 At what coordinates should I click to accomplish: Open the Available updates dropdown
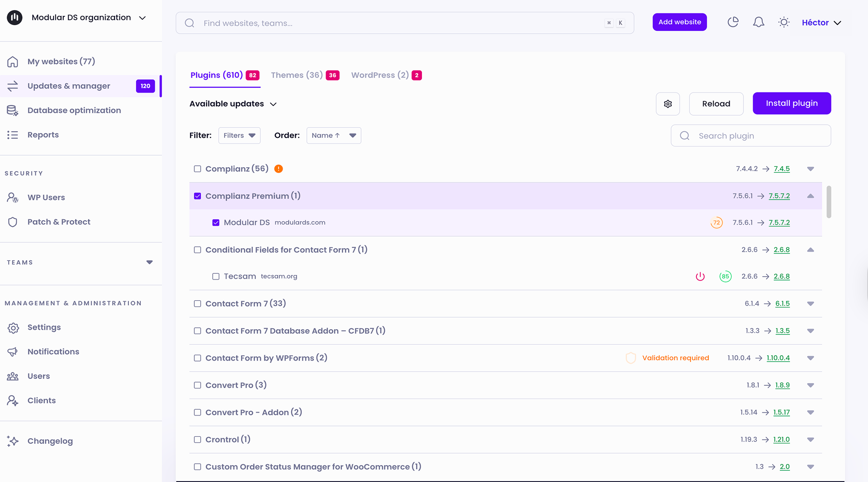click(233, 104)
